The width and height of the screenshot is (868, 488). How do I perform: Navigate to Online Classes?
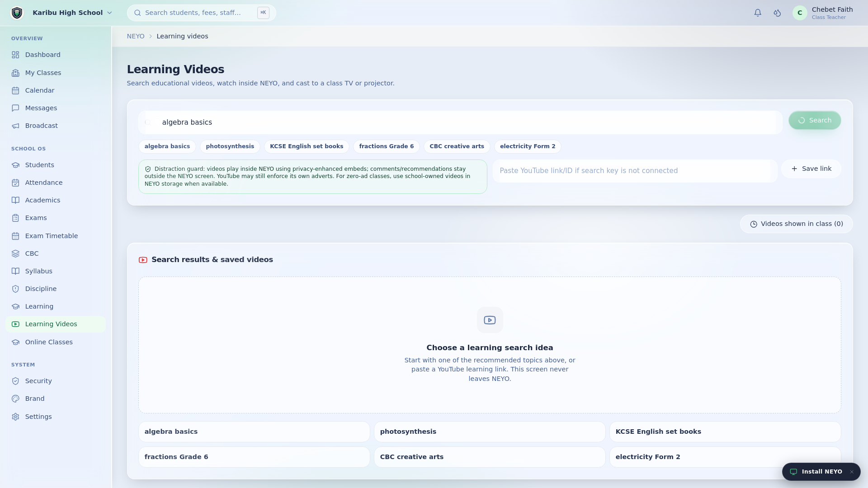(56, 342)
